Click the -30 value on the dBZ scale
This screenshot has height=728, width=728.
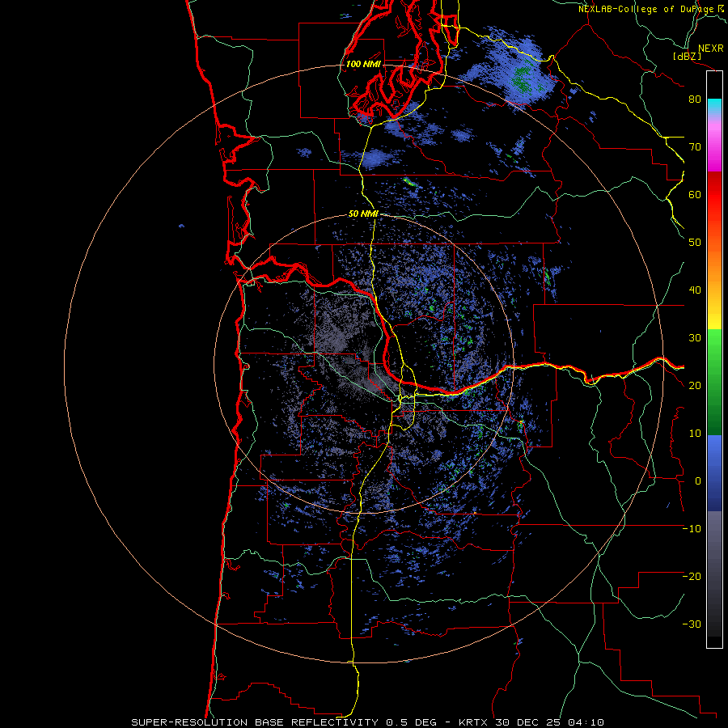pos(692,624)
